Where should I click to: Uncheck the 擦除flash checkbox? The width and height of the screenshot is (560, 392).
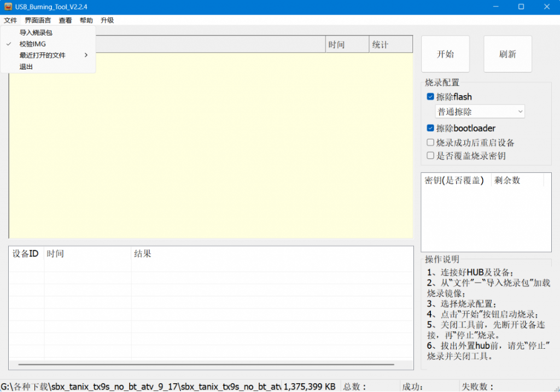point(430,97)
